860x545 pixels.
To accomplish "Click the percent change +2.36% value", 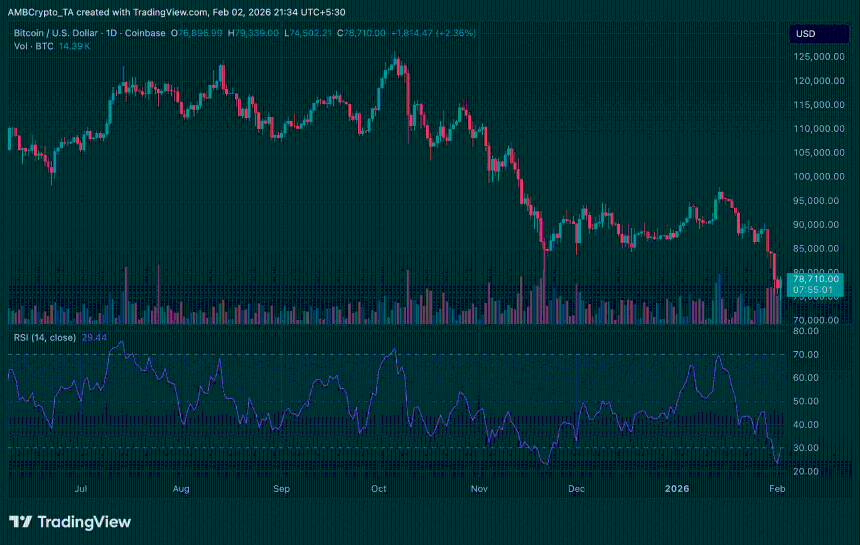I will [x=457, y=33].
